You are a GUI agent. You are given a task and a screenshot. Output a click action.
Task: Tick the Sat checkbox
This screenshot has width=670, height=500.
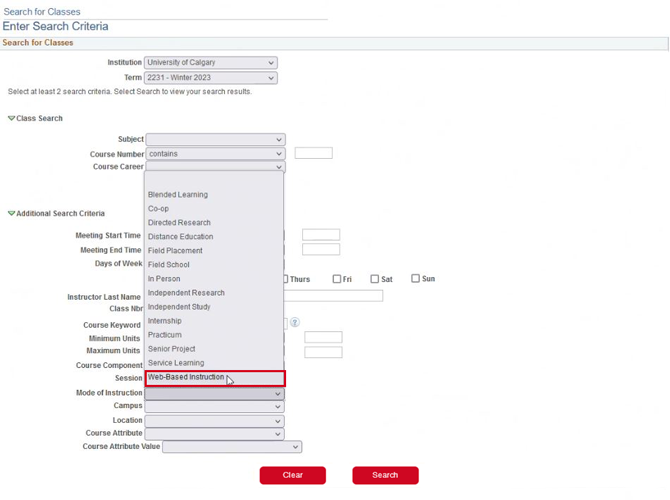[375, 279]
